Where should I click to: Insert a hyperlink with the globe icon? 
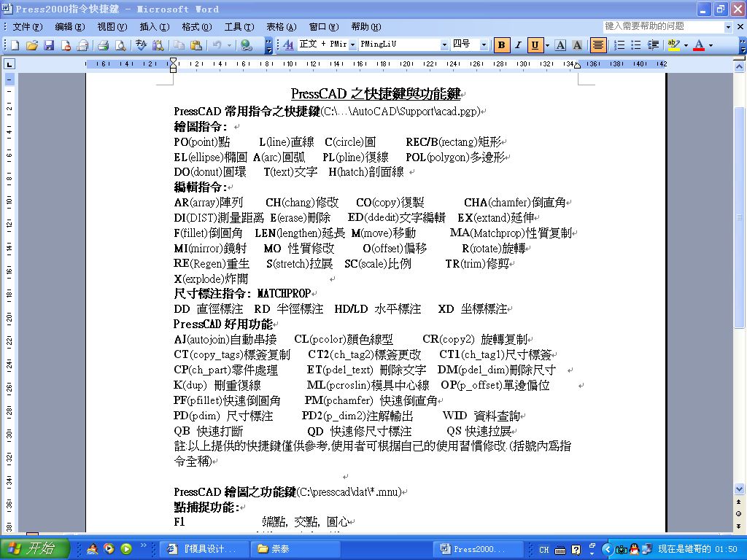[x=247, y=45]
